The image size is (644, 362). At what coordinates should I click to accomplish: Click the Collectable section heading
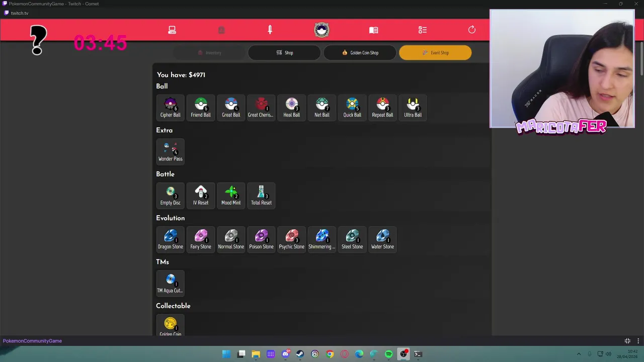click(173, 306)
